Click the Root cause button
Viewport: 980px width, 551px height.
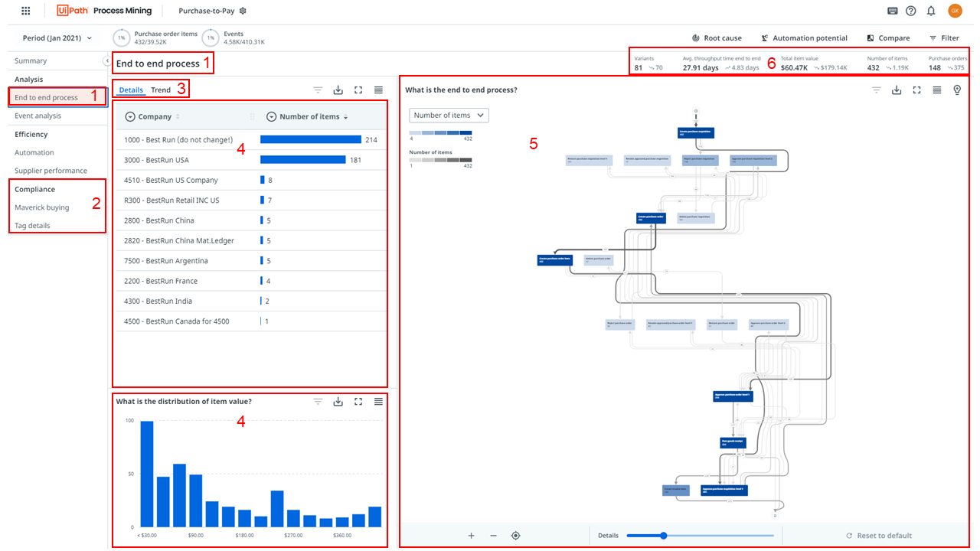coord(717,37)
